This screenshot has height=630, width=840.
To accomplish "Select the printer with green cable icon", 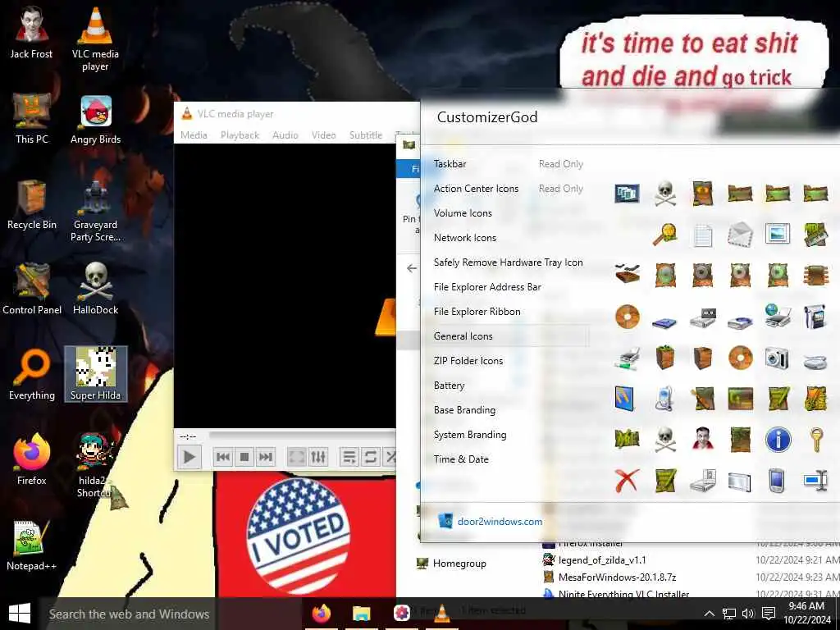I will coord(627,358).
